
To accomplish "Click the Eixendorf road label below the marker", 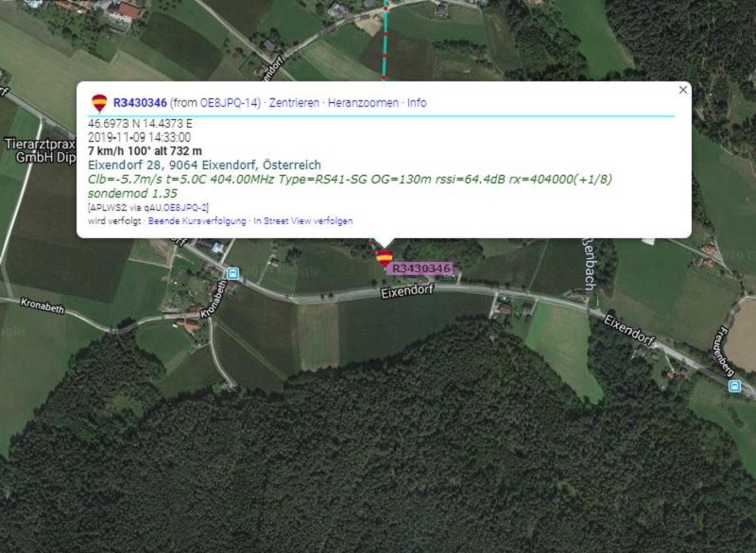I will [407, 291].
